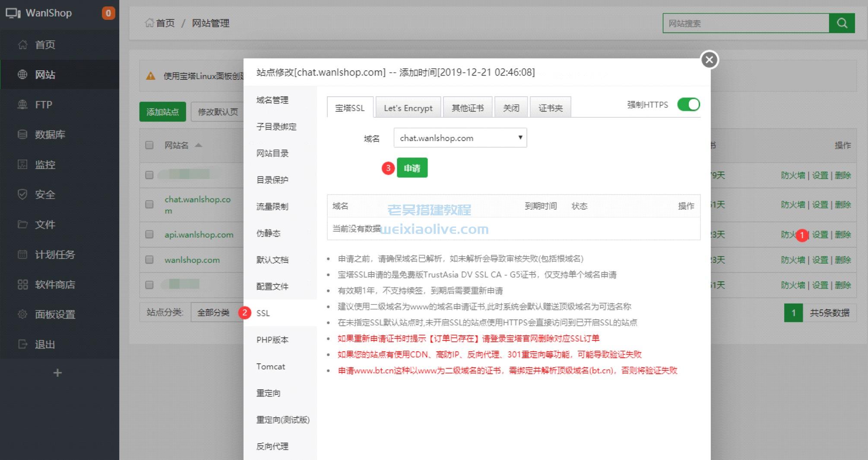Image resolution: width=868 pixels, height=460 pixels.
Task: Toggle the sort arrow on 网站名 column
Action: [x=199, y=145]
